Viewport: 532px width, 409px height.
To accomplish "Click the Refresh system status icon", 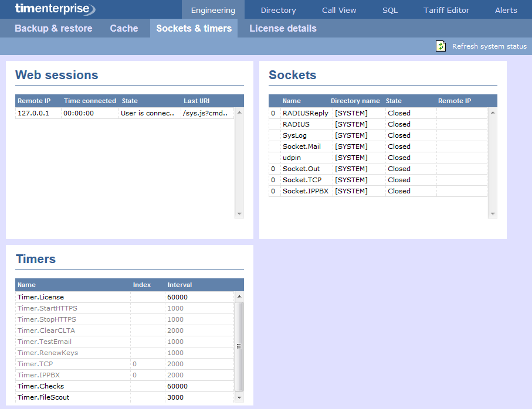I will coord(441,46).
